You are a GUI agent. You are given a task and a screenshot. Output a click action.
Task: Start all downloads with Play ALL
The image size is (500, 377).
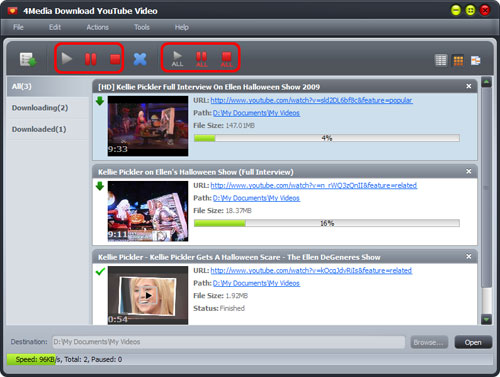point(177,59)
